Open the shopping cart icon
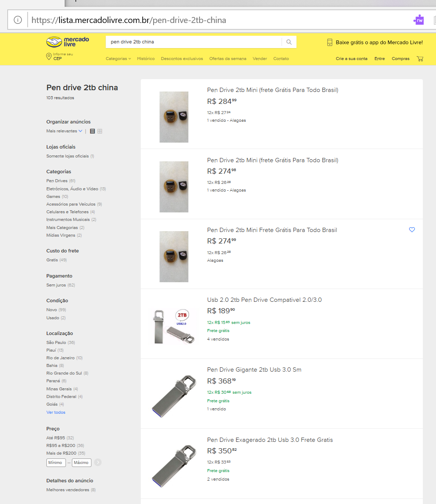 420,59
